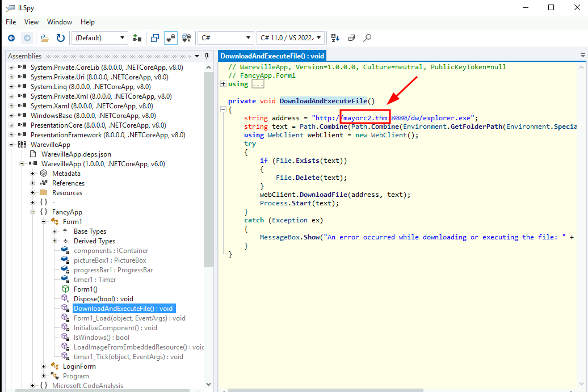Open a new tab via the overlapping windows icon

(x=155, y=38)
